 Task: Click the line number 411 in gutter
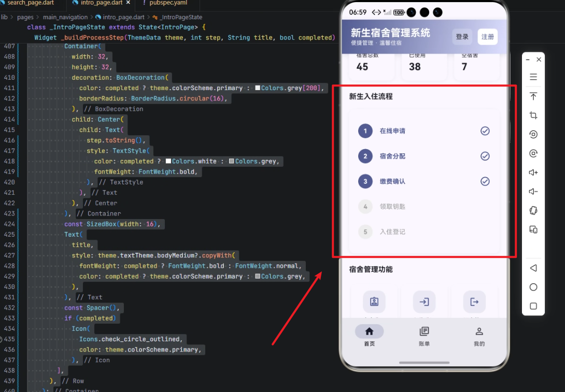[9, 88]
